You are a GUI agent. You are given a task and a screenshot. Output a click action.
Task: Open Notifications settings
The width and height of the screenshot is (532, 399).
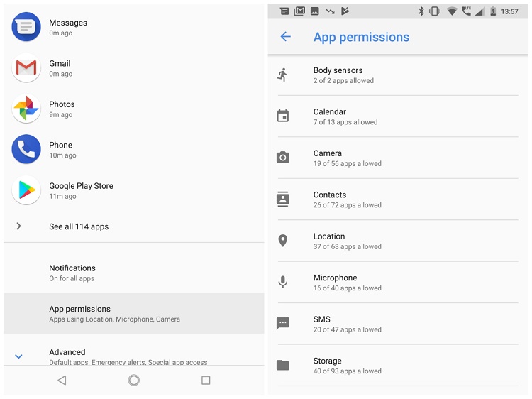pos(133,273)
